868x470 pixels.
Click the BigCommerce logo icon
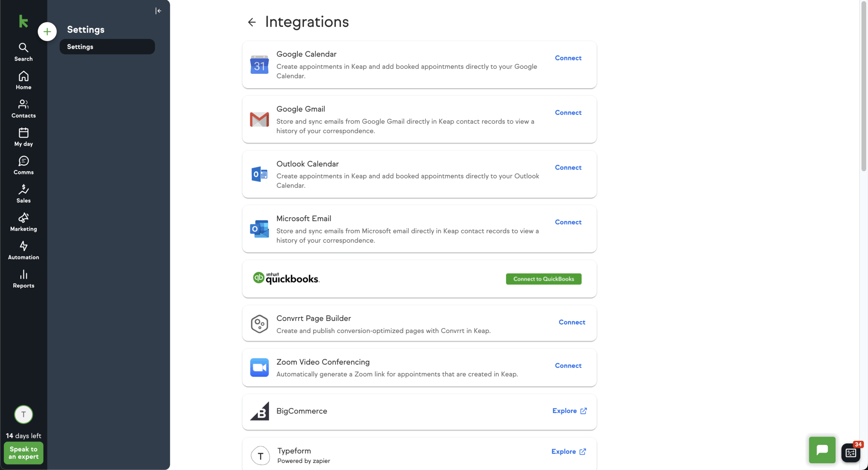(x=259, y=411)
